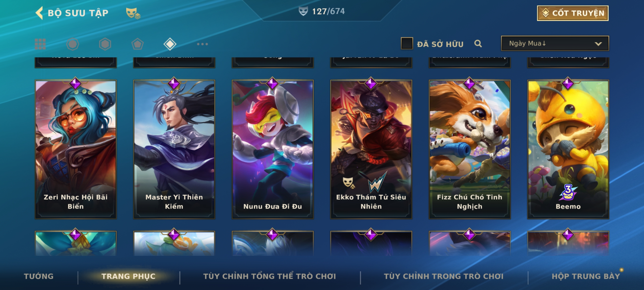
Task: Filter by the pentagon rarity icon
Action: (x=137, y=44)
